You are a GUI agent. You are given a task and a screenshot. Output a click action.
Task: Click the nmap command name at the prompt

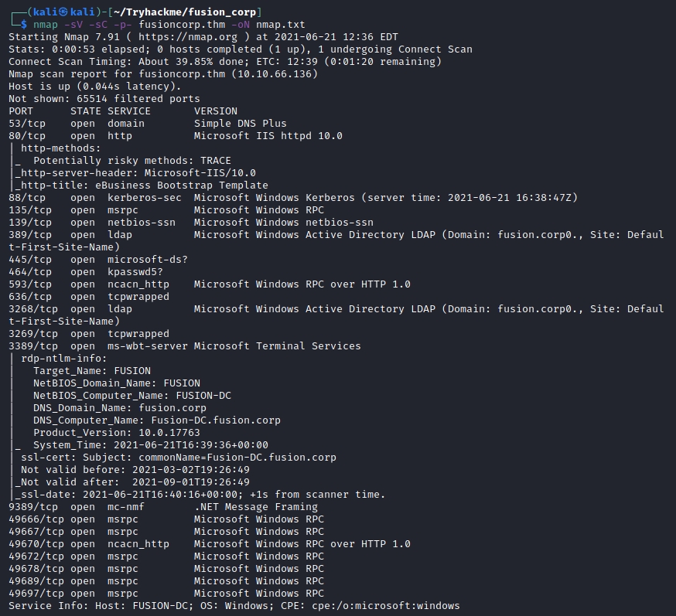pos(46,25)
